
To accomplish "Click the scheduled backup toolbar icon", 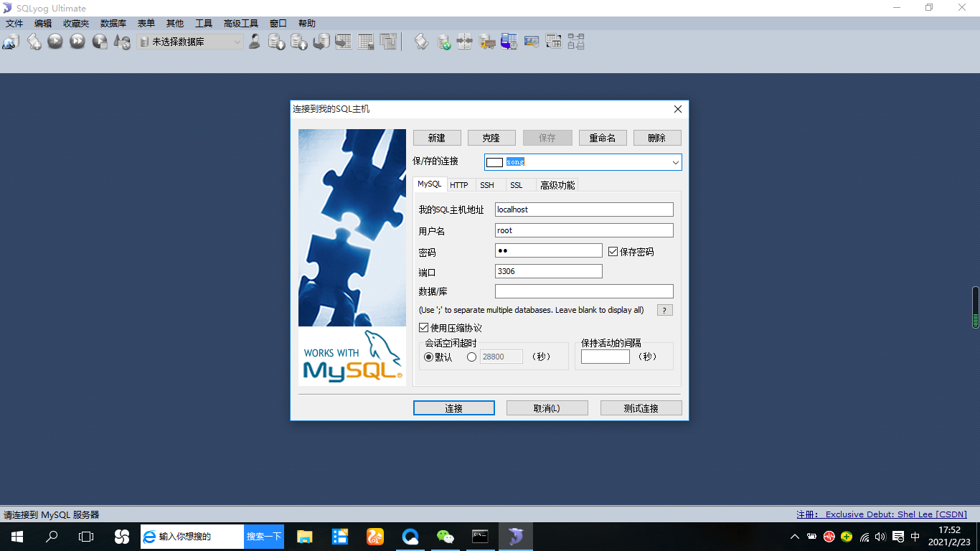I will click(x=509, y=42).
